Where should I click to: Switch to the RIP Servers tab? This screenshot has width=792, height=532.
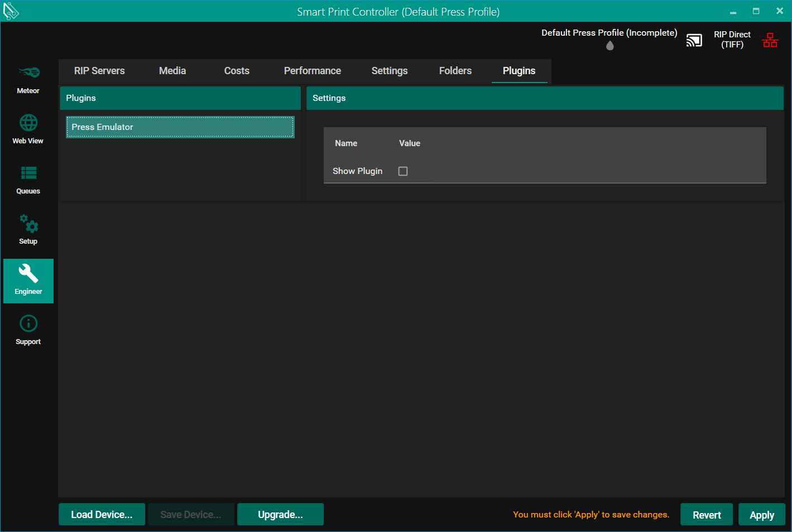coord(99,71)
